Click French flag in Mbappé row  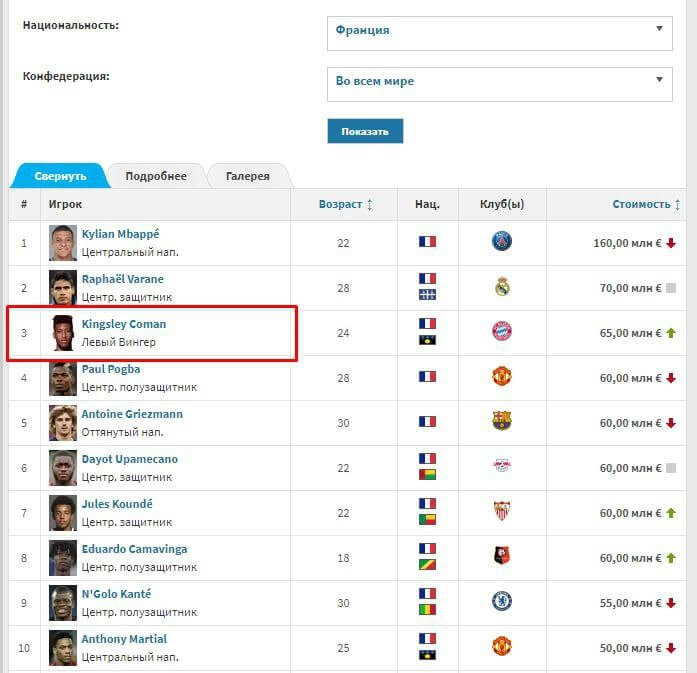[x=427, y=242]
